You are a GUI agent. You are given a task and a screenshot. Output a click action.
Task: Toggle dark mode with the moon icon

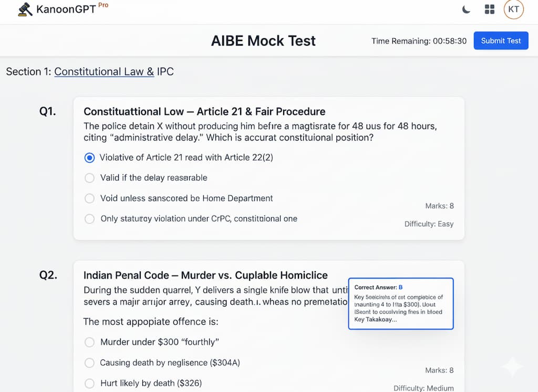466,9
